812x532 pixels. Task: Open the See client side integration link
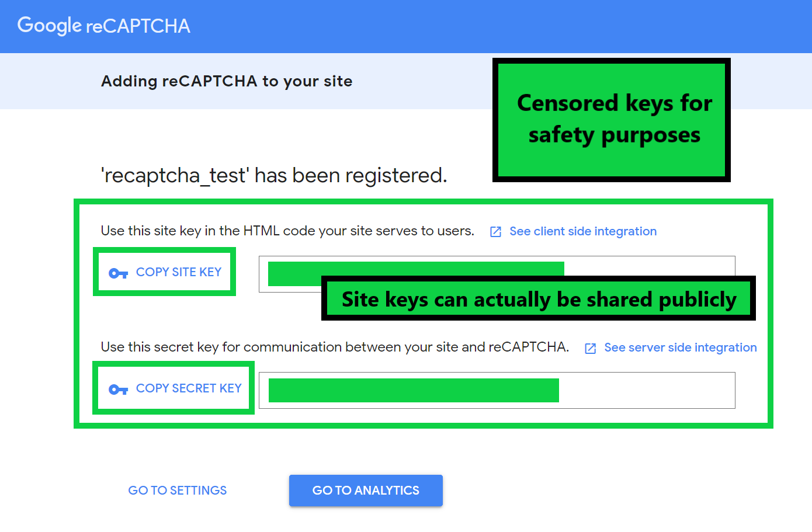pos(582,231)
